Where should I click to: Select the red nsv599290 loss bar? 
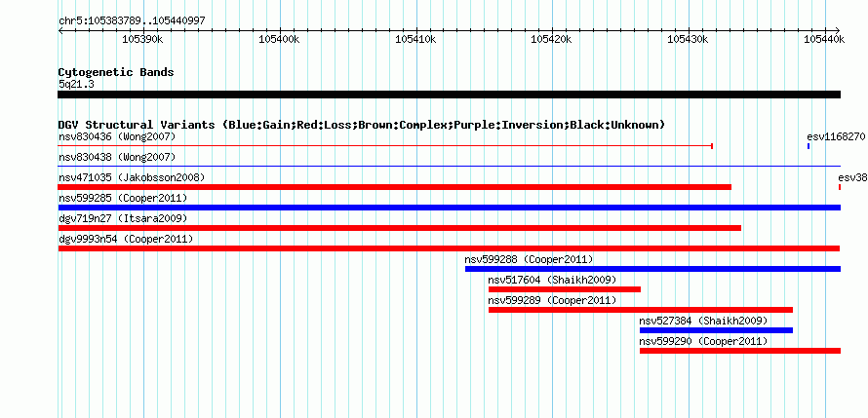(740, 351)
